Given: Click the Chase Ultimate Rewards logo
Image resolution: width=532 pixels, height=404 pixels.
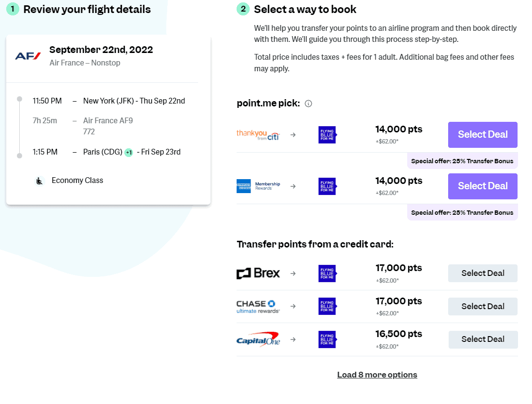Looking at the screenshot, I should pyautogui.click(x=257, y=306).
